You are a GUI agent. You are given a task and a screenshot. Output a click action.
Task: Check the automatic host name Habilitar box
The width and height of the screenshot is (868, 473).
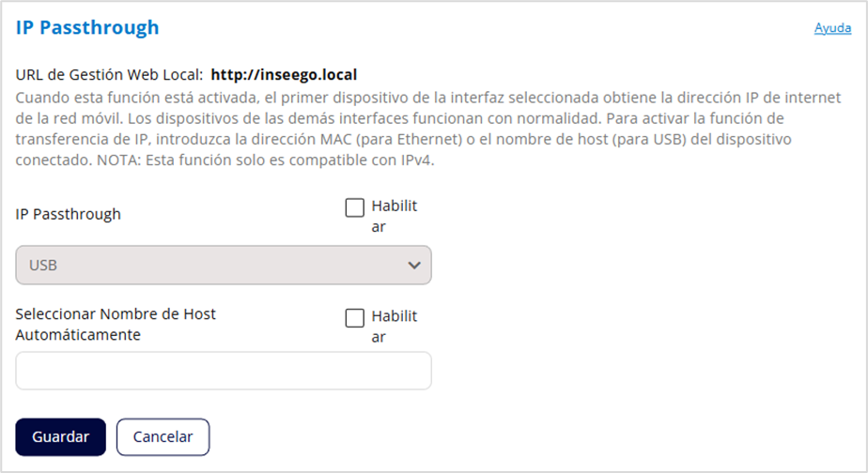click(354, 318)
